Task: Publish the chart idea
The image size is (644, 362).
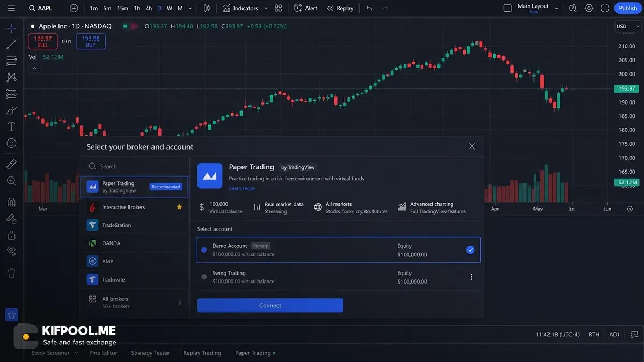Action: 628,8
